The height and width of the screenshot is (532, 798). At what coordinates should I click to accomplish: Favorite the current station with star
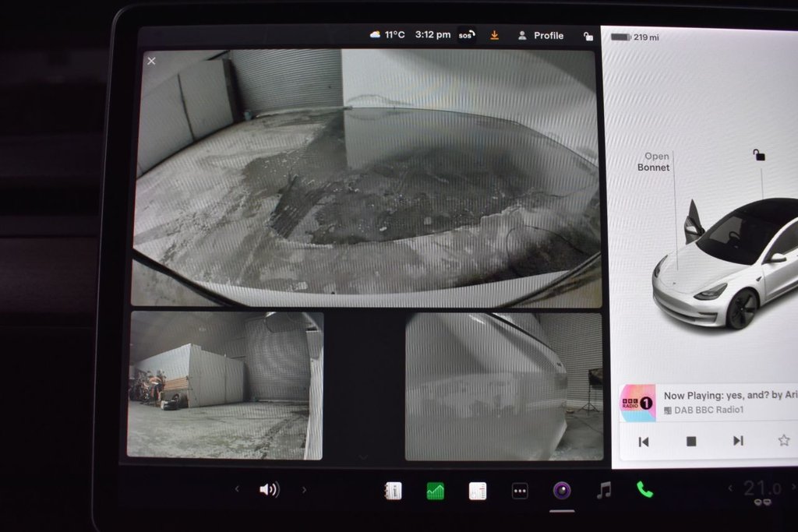pyautogui.click(x=783, y=440)
